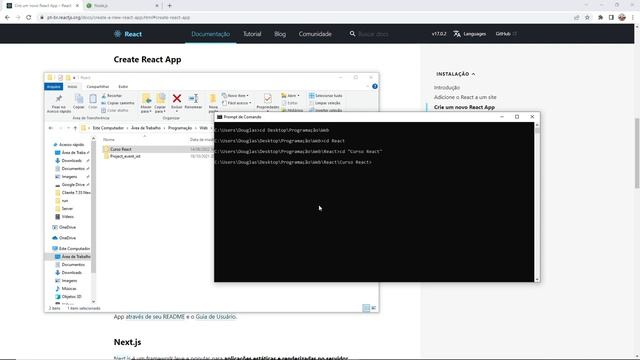Click the React logo in the site header
640x360 pixels.
tap(128, 34)
